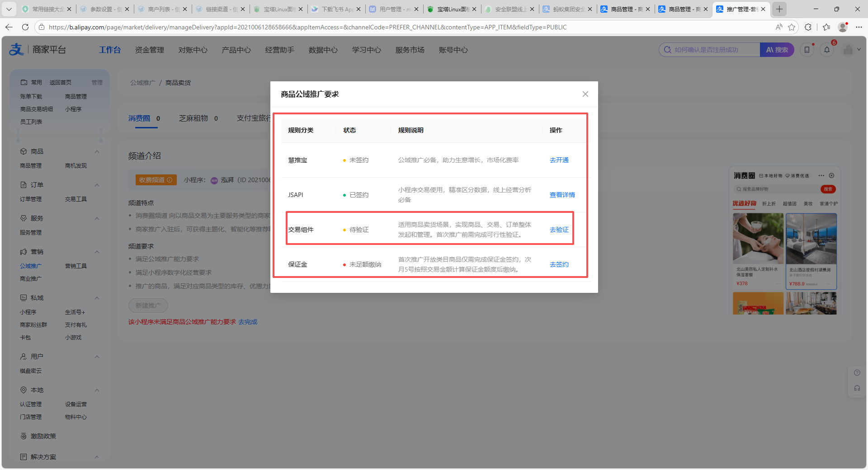Open 数据中心 in top navigation
The image size is (868, 470).
click(x=323, y=50)
